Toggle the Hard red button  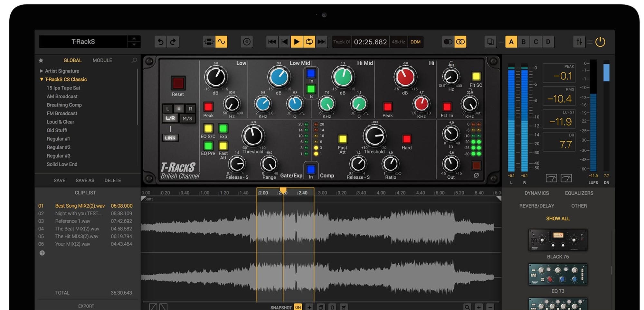(407, 139)
